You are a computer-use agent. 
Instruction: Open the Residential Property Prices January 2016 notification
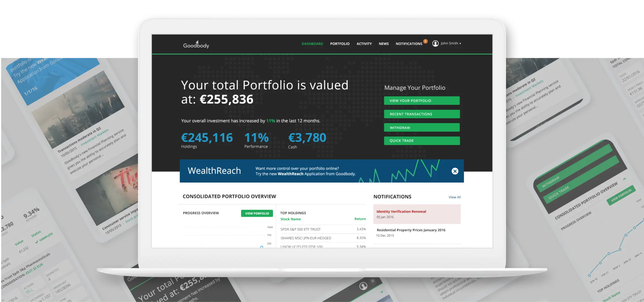411,230
